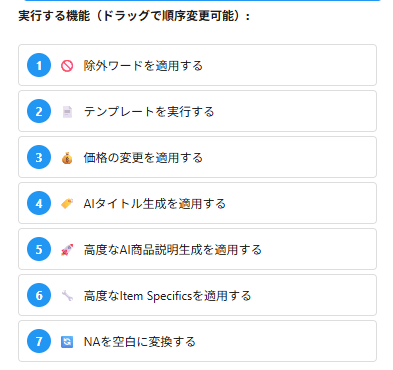Click the 高度なAI商品説明生成を適用する text
393x370 pixels.
click(173, 250)
